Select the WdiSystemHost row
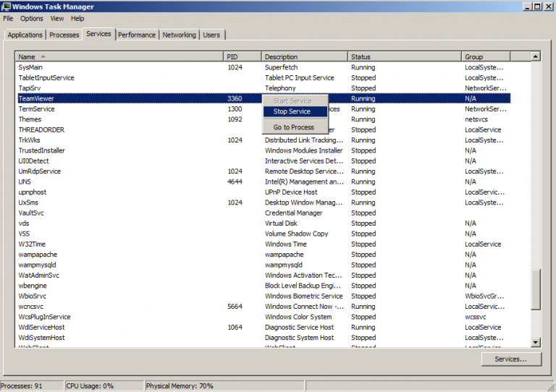 264,338
